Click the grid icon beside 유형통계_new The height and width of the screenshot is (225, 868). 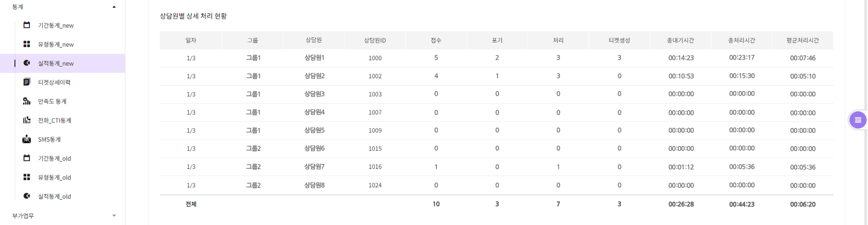click(x=26, y=44)
